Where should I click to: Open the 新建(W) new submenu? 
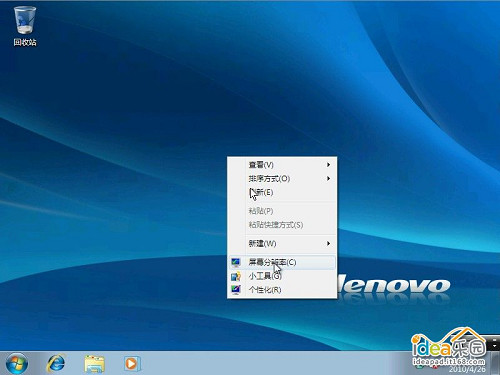(x=282, y=244)
